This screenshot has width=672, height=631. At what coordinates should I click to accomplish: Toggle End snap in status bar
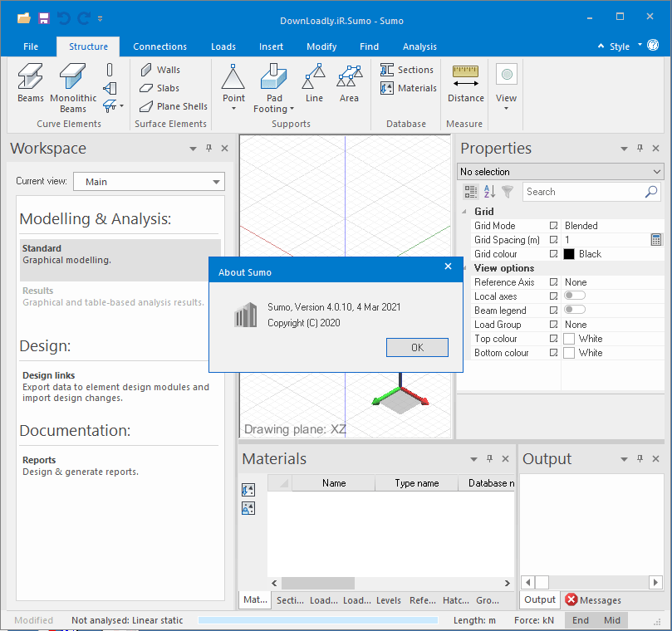[581, 620]
